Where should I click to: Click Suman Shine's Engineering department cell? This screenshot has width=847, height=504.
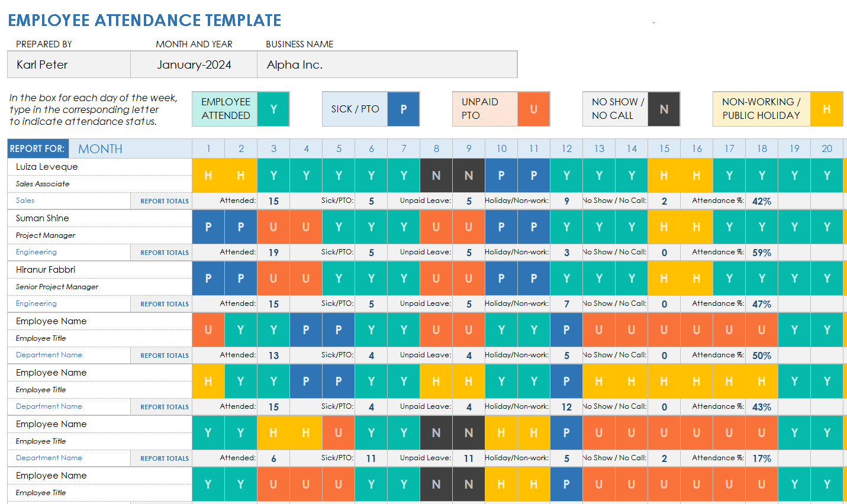point(69,252)
